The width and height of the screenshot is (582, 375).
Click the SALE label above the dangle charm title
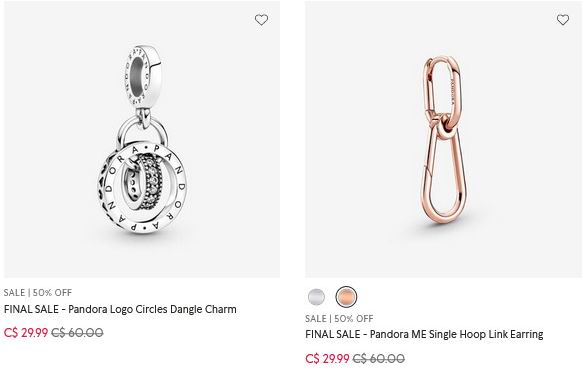[14, 293]
